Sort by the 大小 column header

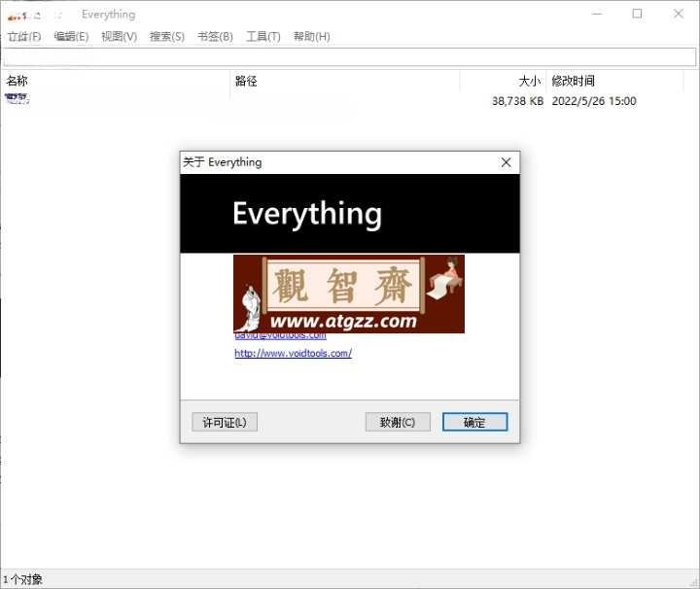pos(503,81)
